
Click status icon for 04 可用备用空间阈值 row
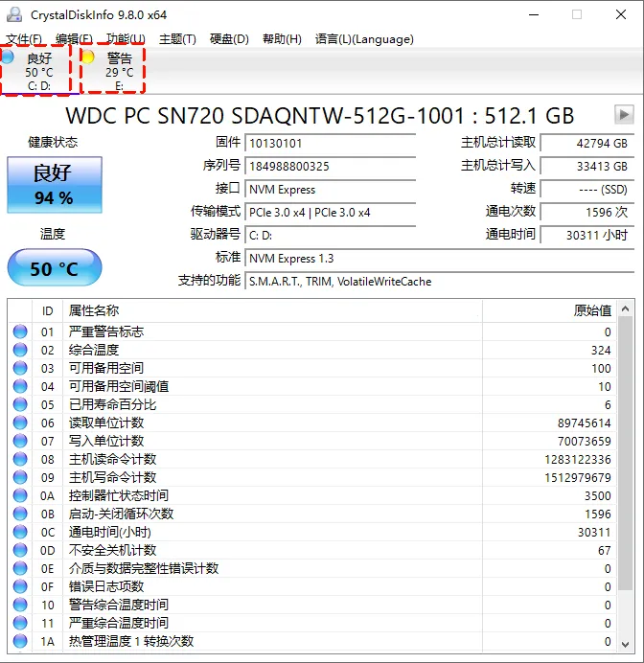pos(20,386)
